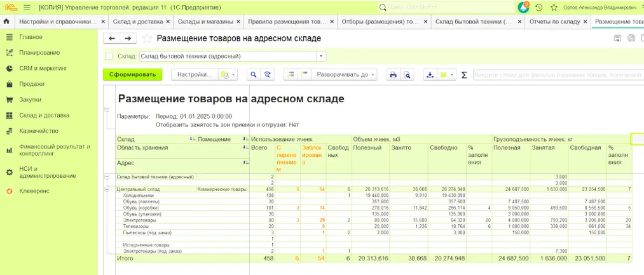
Task: Open the Склад dropdown list
Action: [321, 57]
